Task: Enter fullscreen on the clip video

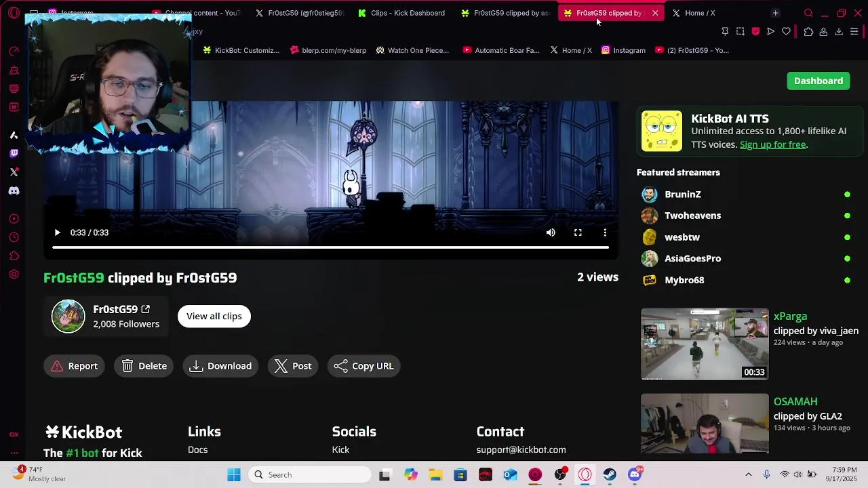Action: point(578,232)
